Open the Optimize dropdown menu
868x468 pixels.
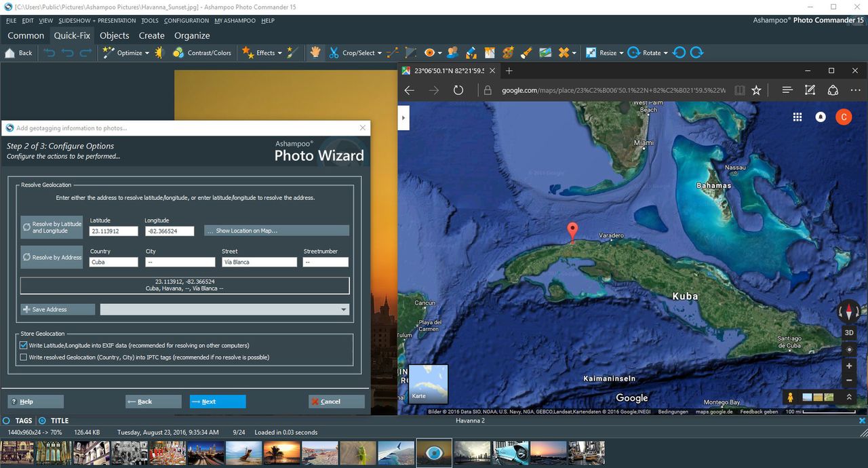tap(146, 52)
